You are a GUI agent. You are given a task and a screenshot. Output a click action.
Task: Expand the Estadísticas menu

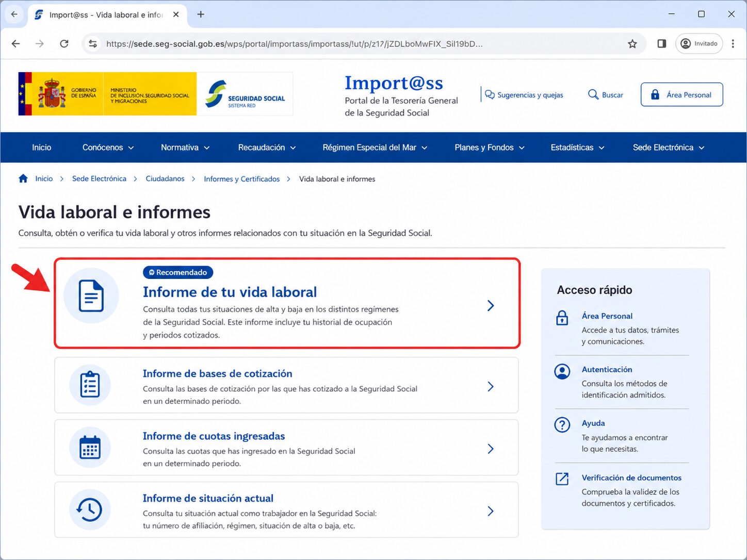(577, 147)
